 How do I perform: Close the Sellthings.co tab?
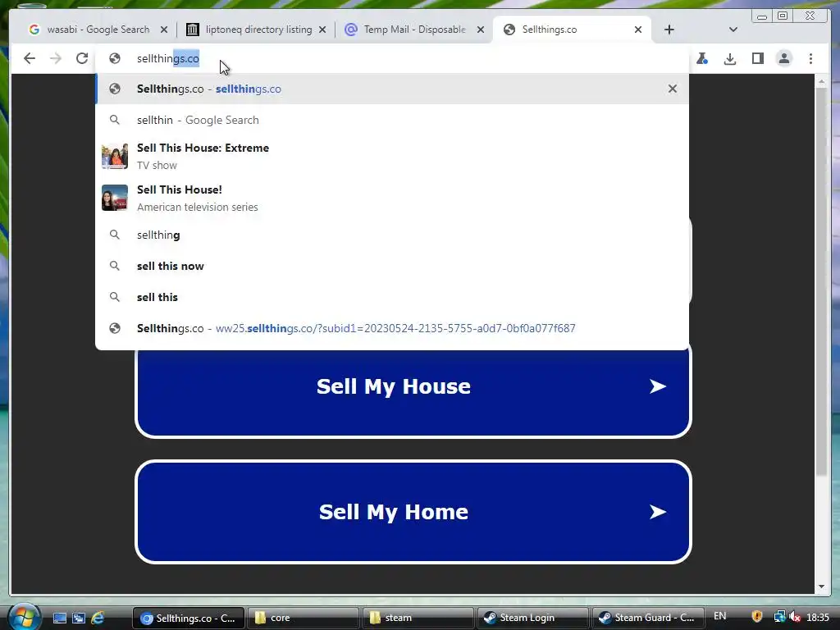coord(638,30)
